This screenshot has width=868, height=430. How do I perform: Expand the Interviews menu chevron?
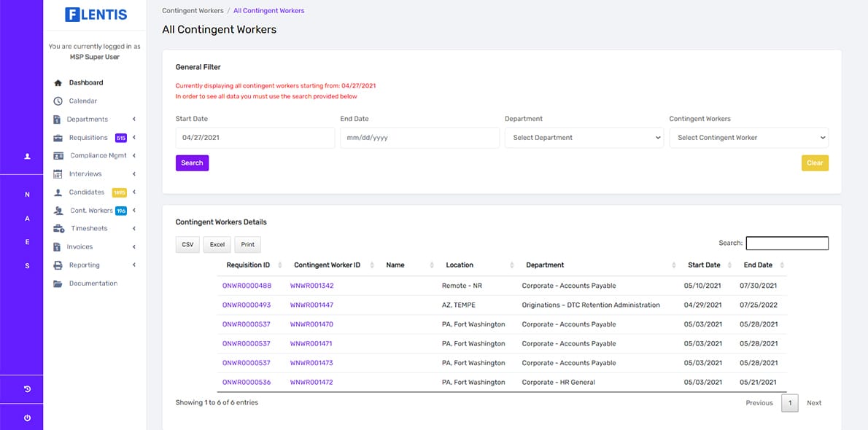tap(134, 174)
